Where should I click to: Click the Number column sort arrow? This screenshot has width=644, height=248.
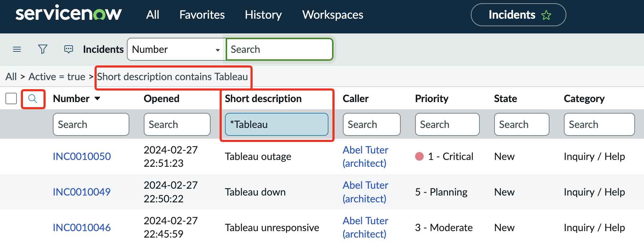coord(97,98)
